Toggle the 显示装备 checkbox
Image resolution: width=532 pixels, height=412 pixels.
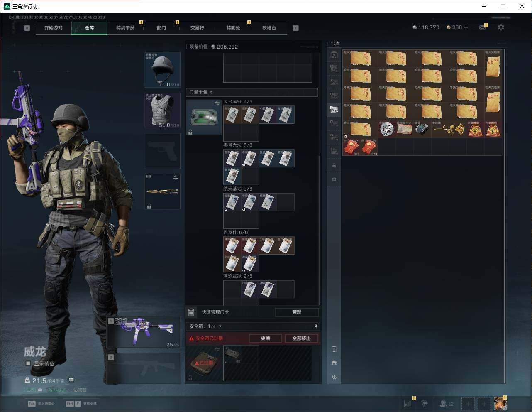(28, 363)
